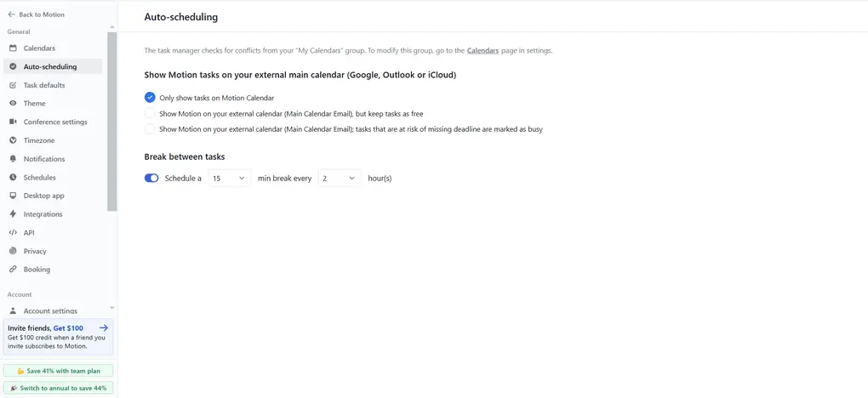Click the Notifications bell icon

[x=13, y=159]
